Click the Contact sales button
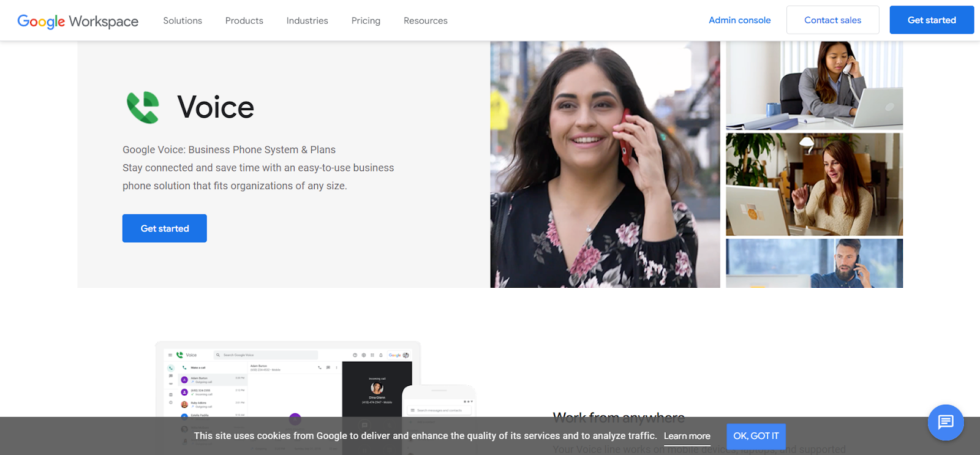The image size is (980, 455). [833, 20]
